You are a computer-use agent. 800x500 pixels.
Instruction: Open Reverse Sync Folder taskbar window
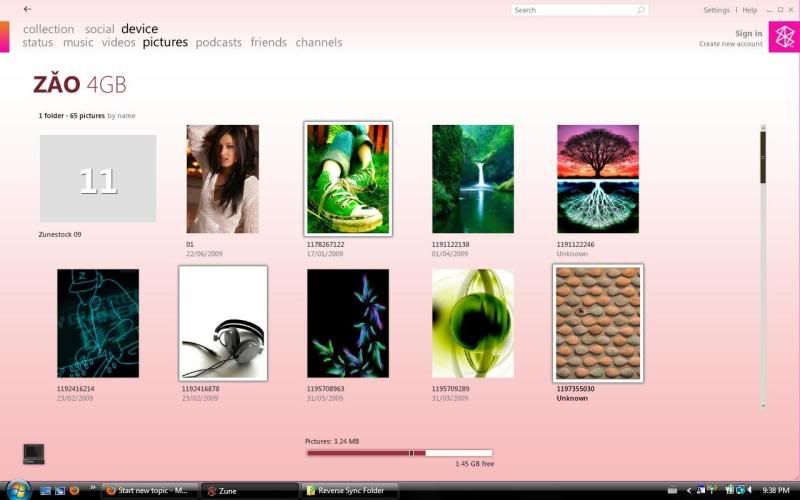pos(349,490)
